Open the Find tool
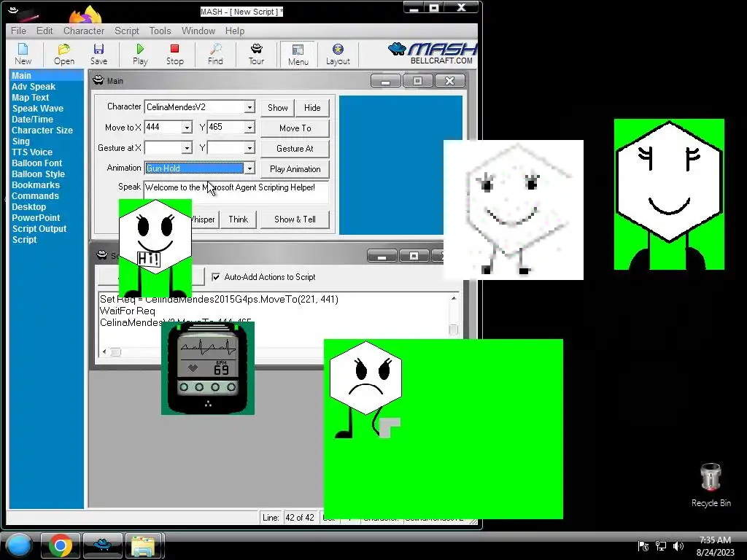Viewport: 747px width, 560px height. point(215,54)
